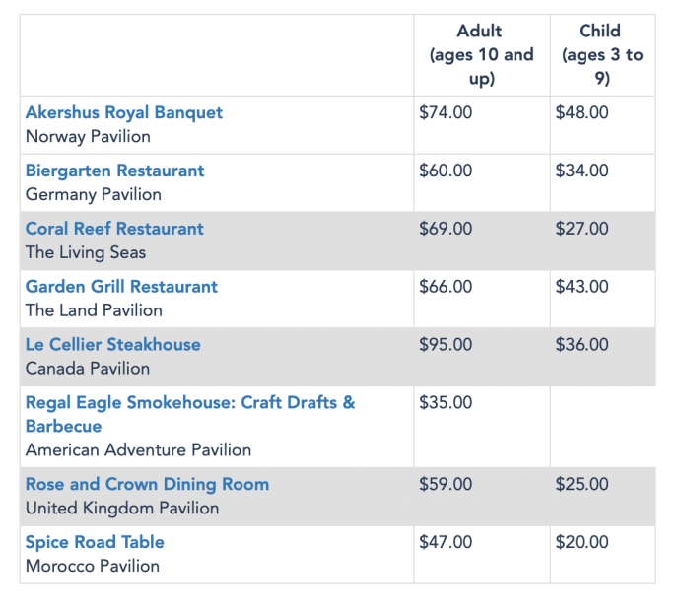Click the $27.00 Coral Reef child price

click(582, 229)
